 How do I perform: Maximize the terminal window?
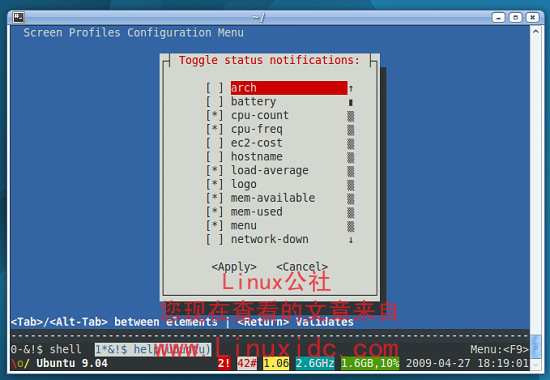coord(515,17)
